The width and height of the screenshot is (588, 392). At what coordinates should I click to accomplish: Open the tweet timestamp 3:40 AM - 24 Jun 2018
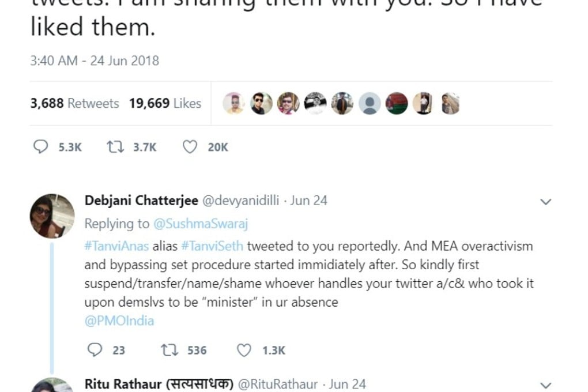(x=95, y=61)
